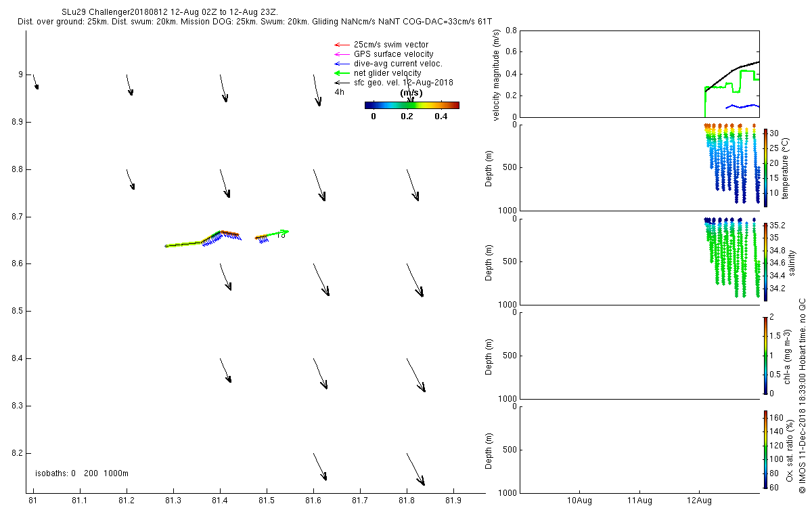Click longitude tick '81.5' on the map axis
Image resolution: width=812 pixels, height=508 pixels.
(267, 501)
